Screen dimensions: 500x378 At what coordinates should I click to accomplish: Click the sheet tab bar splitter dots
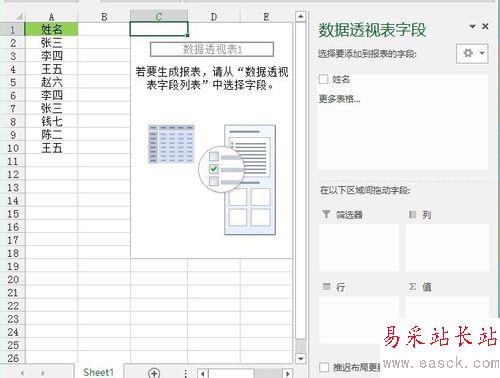tap(185, 373)
